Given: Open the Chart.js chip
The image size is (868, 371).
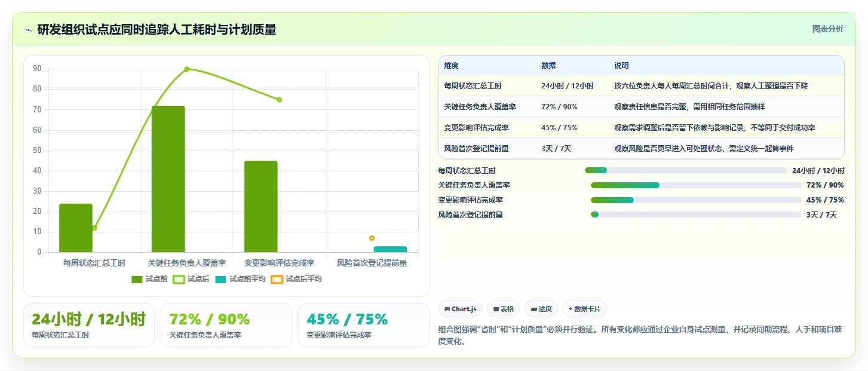Looking at the screenshot, I should pyautogui.click(x=460, y=309).
